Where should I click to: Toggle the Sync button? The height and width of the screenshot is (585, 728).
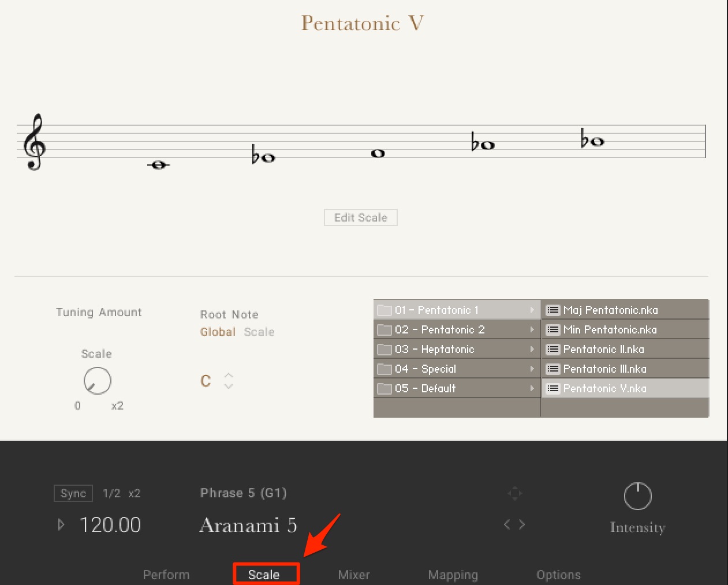point(73,493)
